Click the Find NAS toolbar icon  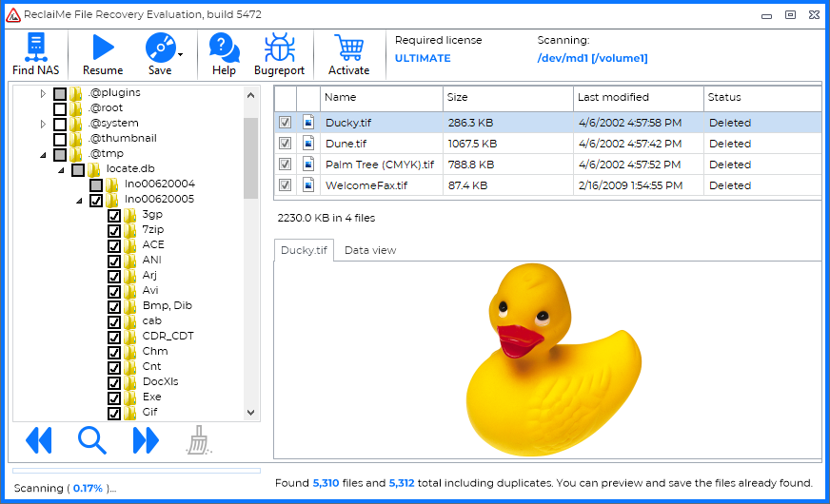pyautogui.click(x=36, y=48)
